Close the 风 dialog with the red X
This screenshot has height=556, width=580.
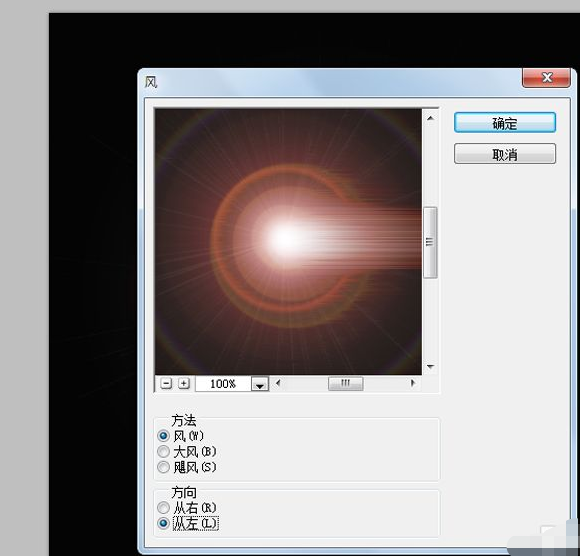[x=546, y=77]
